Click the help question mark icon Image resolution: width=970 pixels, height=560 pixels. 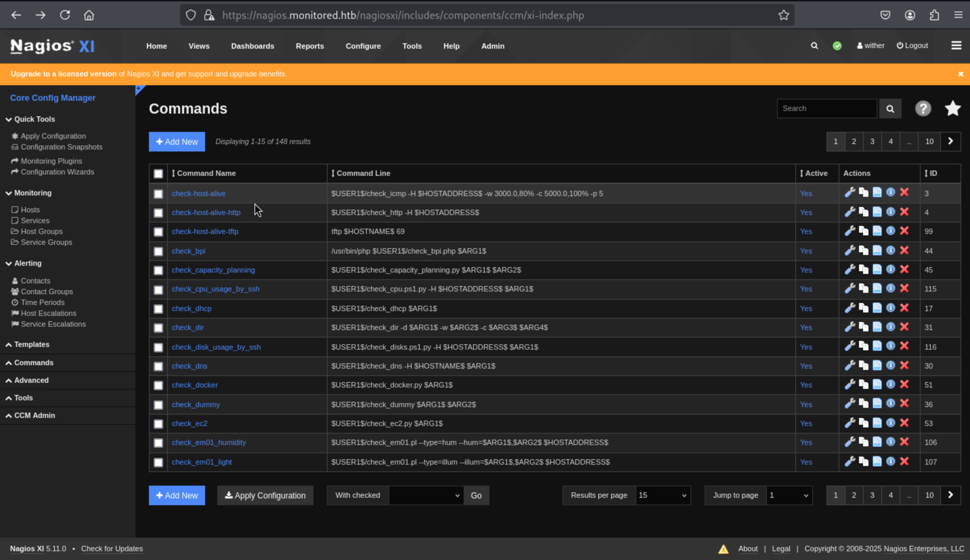[923, 109]
